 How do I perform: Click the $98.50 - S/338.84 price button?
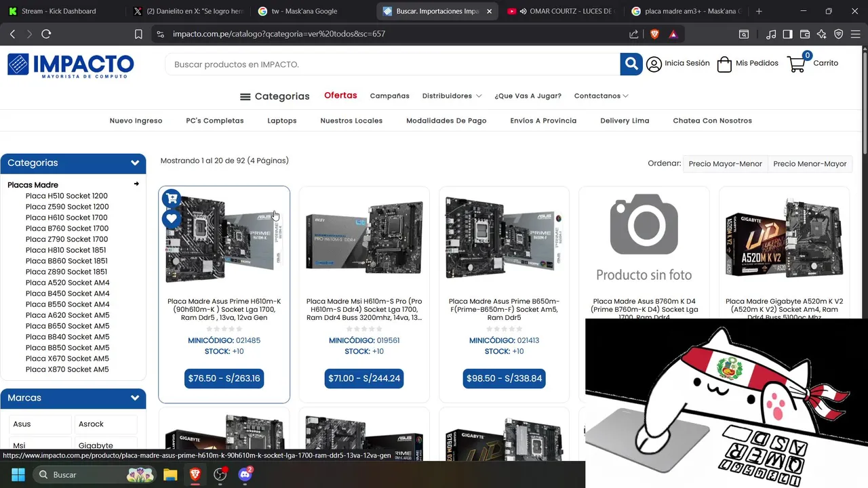click(x=504, y=378)
